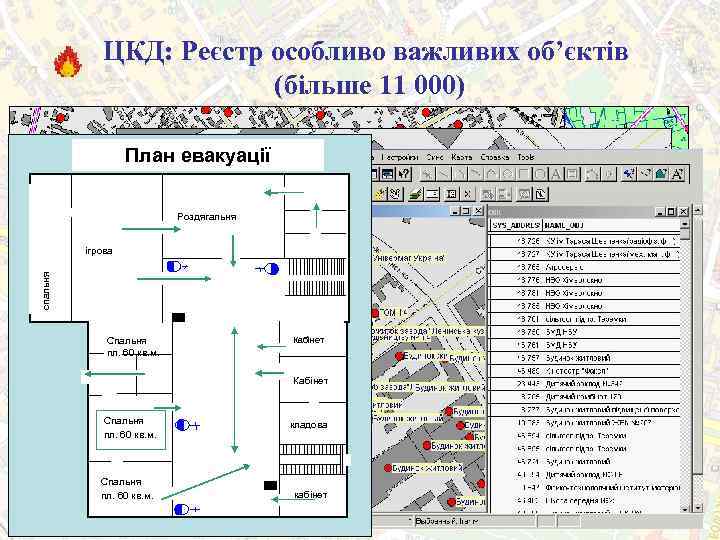This screenshot has height=540, width=720.
Task: Select the Reshape tool
Action: (x=593, y=174)
